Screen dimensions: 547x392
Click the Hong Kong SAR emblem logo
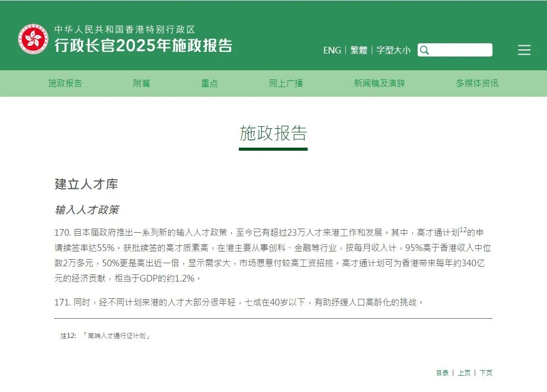pos(33,39)
